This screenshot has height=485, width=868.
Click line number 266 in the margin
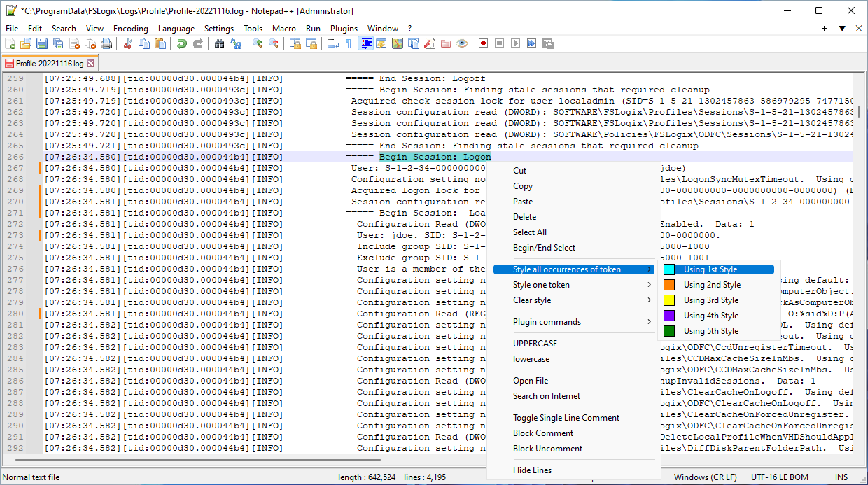coord(15,157)
